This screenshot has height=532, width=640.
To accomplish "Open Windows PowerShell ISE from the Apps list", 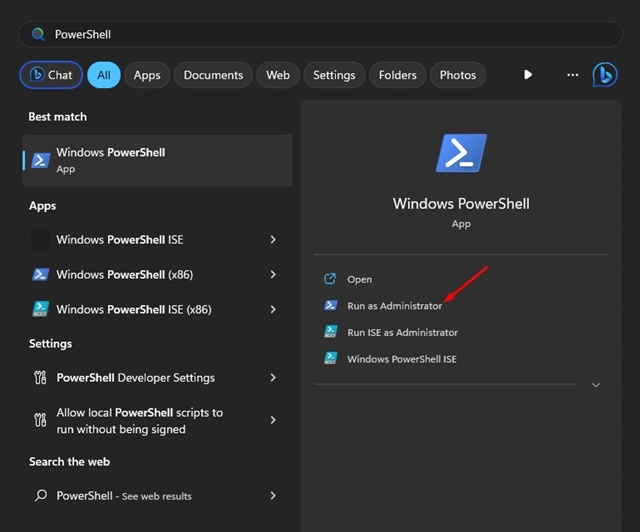I will [x=158, y=240].
